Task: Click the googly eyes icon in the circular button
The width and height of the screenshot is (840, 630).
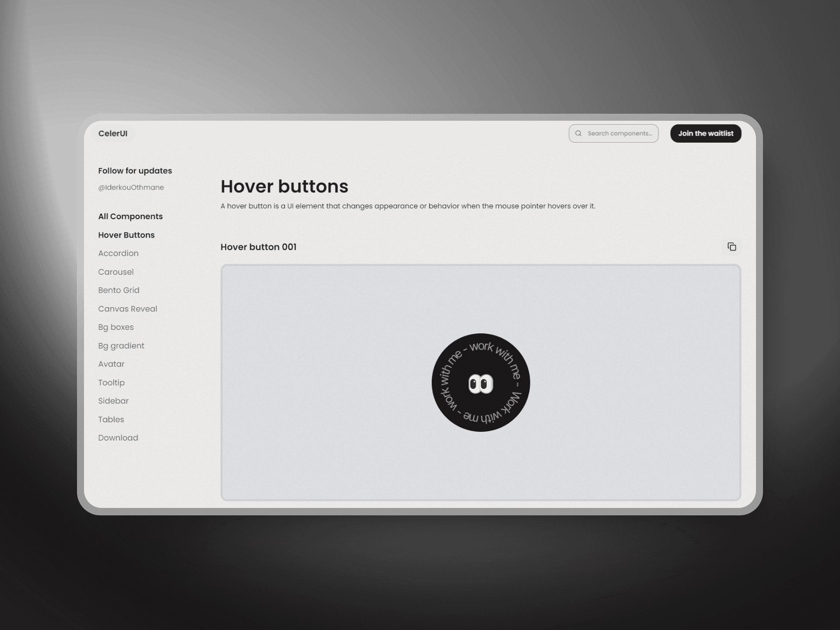Action: point(480,384)
